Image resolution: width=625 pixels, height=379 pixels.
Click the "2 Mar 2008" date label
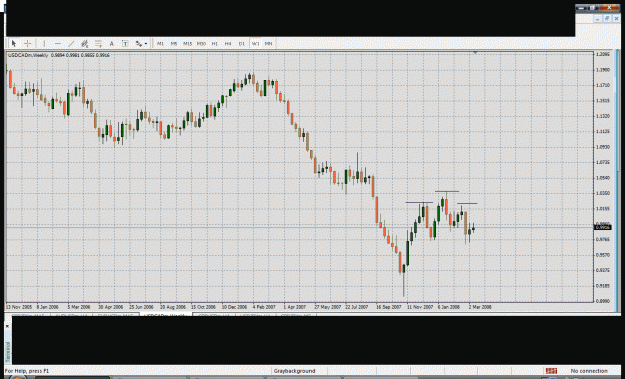tap(480, 307)
